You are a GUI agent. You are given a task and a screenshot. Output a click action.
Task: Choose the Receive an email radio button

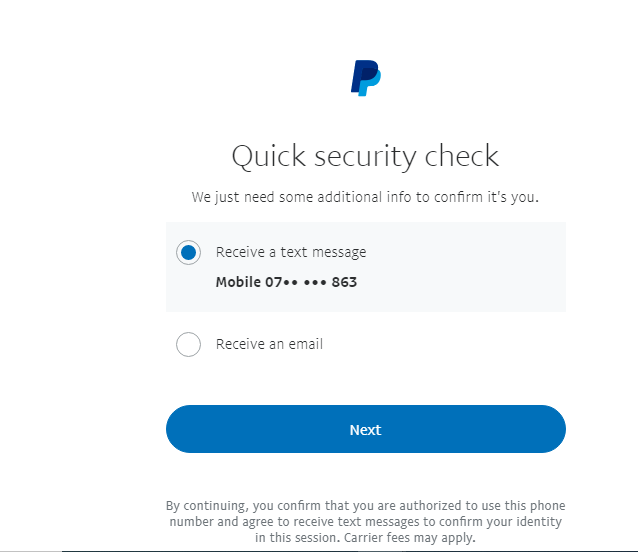pyautogui.click(x=188, y=345)
